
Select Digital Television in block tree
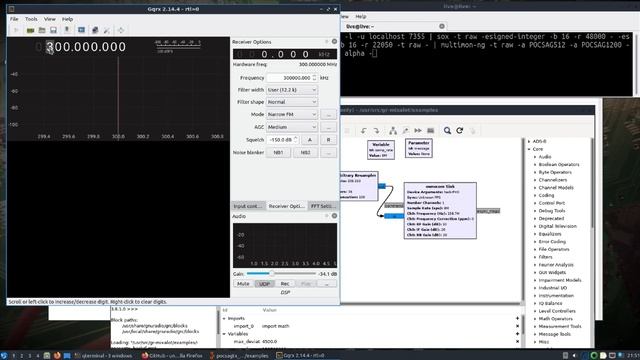click(558, 226)
